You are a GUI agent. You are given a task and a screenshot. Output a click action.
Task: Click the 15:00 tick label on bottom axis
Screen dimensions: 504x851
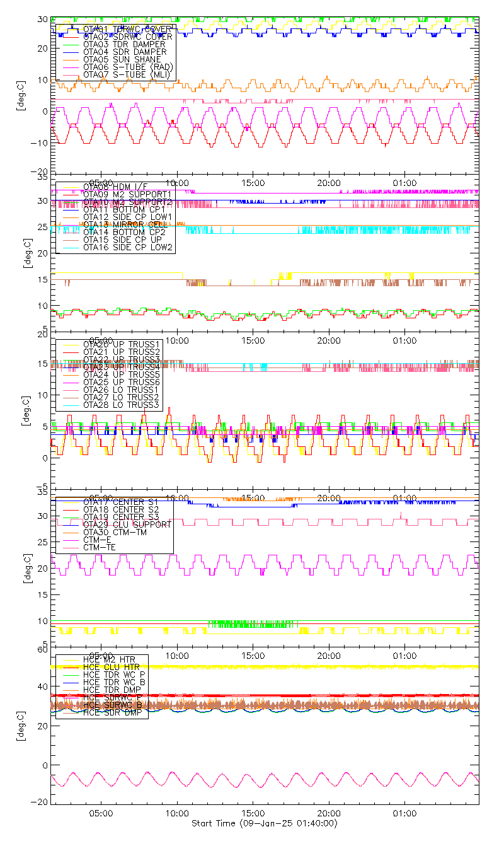253,814
